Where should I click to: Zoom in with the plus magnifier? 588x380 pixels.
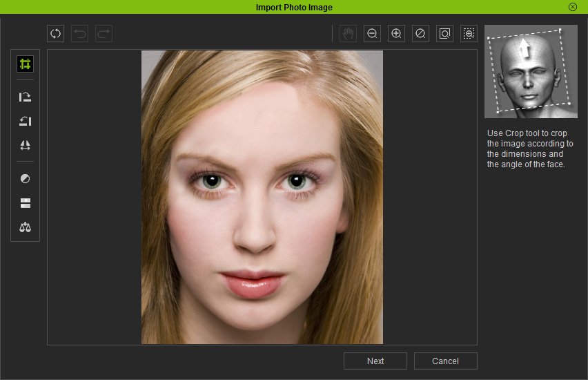(396, 34)
